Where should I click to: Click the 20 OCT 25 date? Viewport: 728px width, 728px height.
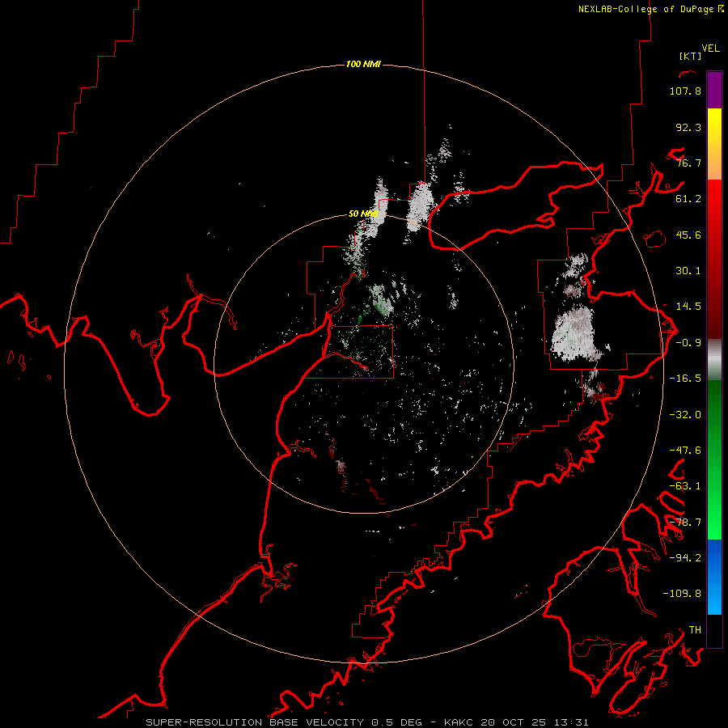514,722
